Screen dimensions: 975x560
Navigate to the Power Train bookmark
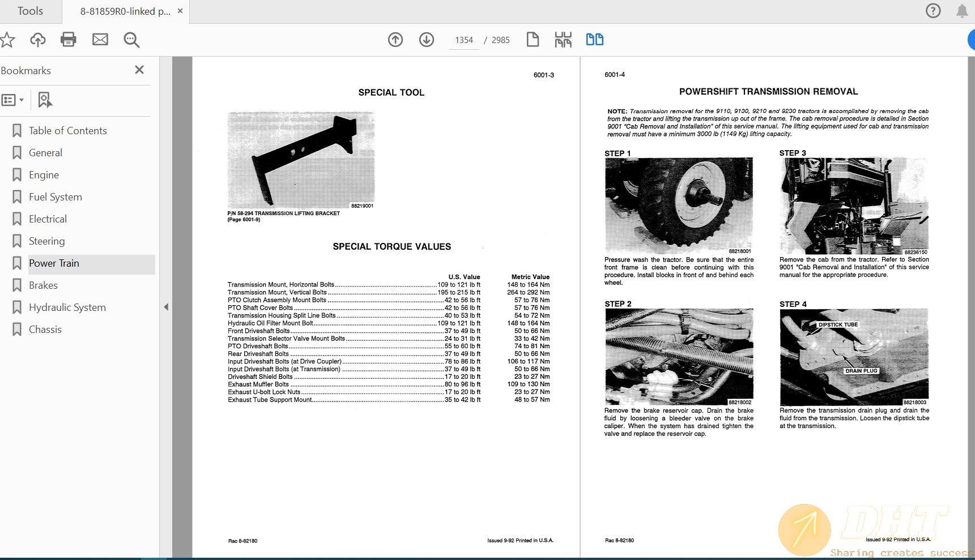click(x=54, y=263)
